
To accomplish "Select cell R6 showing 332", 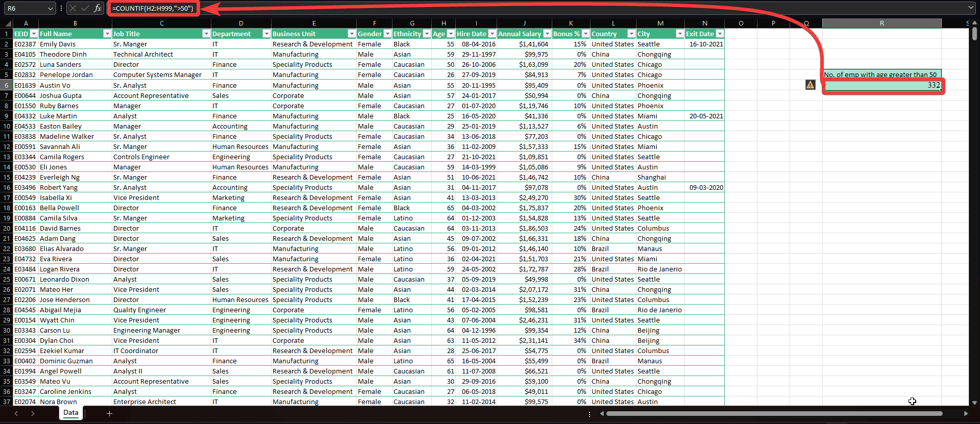I will coord(881,85).
